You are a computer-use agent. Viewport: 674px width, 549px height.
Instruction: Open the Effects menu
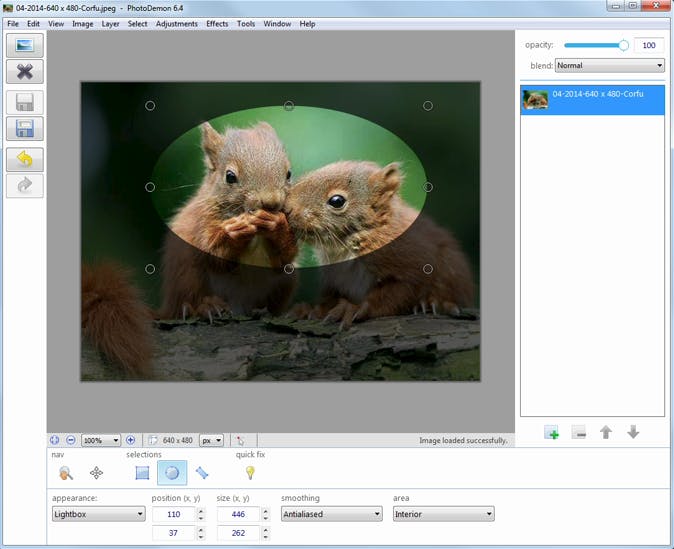[217, 23]
